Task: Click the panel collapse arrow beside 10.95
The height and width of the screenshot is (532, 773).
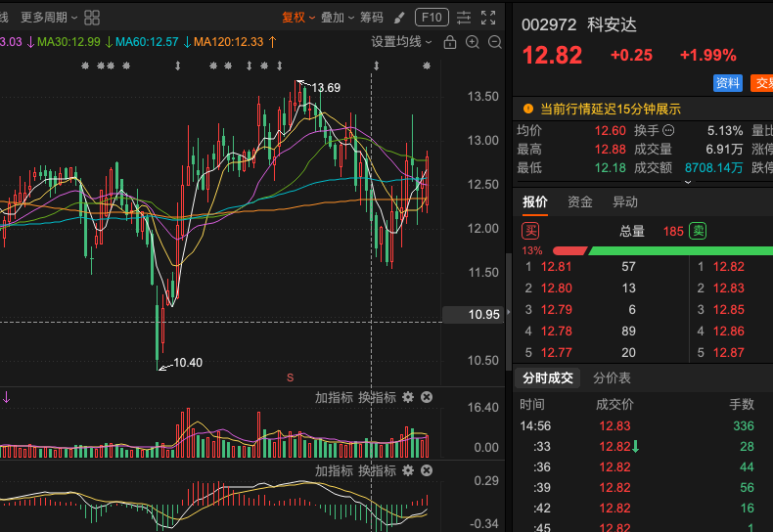Action: (508, 312)
